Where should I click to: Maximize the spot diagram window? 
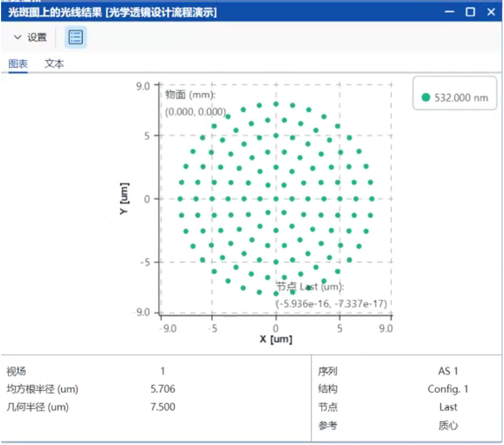coord(470,13)
